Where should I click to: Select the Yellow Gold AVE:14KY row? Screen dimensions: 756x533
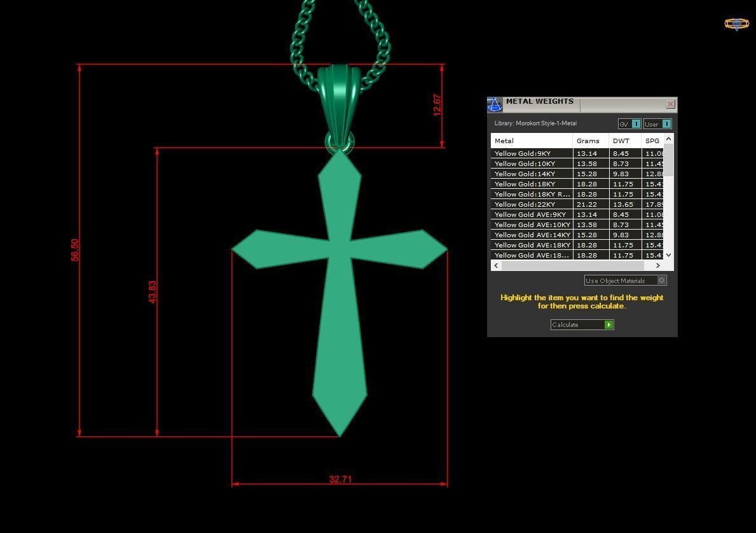(577, 235)
